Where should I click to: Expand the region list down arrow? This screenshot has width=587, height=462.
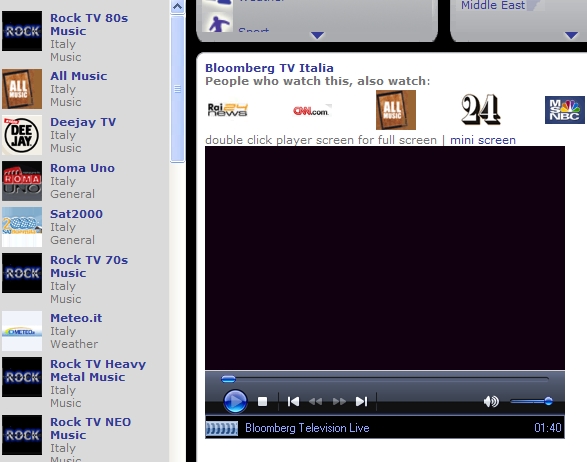click(571, 35)
